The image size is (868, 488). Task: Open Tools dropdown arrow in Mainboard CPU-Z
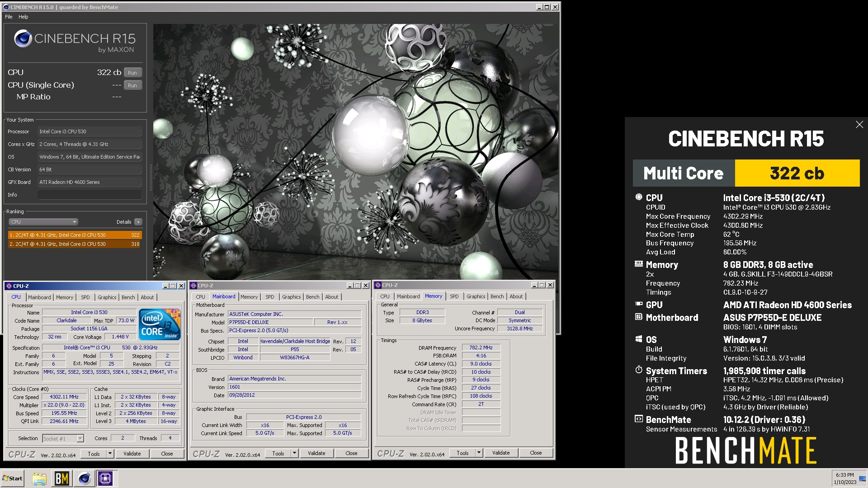pyautogui.click(x=294, y=453)
